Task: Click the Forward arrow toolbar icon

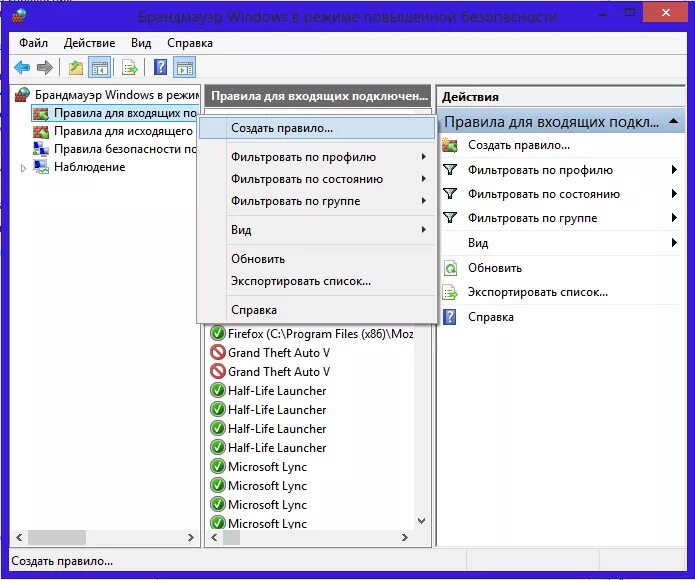Action: coord(45,68)
